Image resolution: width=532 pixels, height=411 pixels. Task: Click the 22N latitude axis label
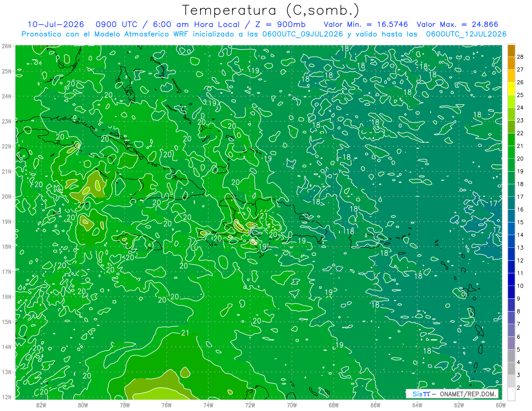point(6,146)
